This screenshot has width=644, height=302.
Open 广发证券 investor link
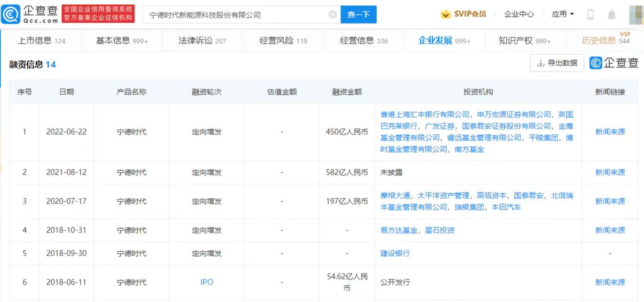[x=440, y=126]
